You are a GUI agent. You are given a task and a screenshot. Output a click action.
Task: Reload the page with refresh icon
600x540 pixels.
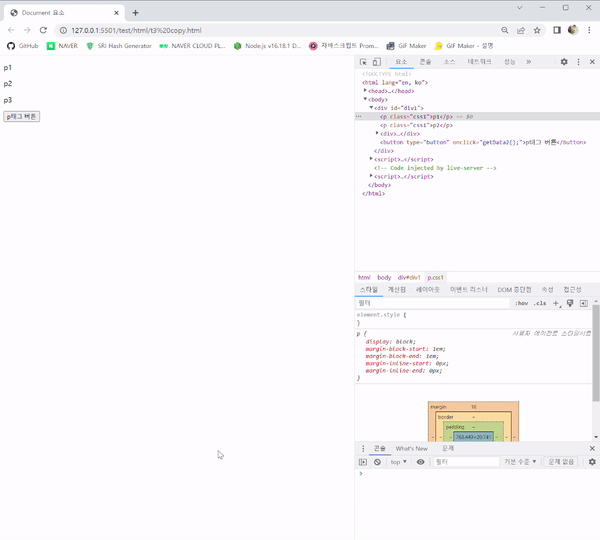(x=43, y=30)
